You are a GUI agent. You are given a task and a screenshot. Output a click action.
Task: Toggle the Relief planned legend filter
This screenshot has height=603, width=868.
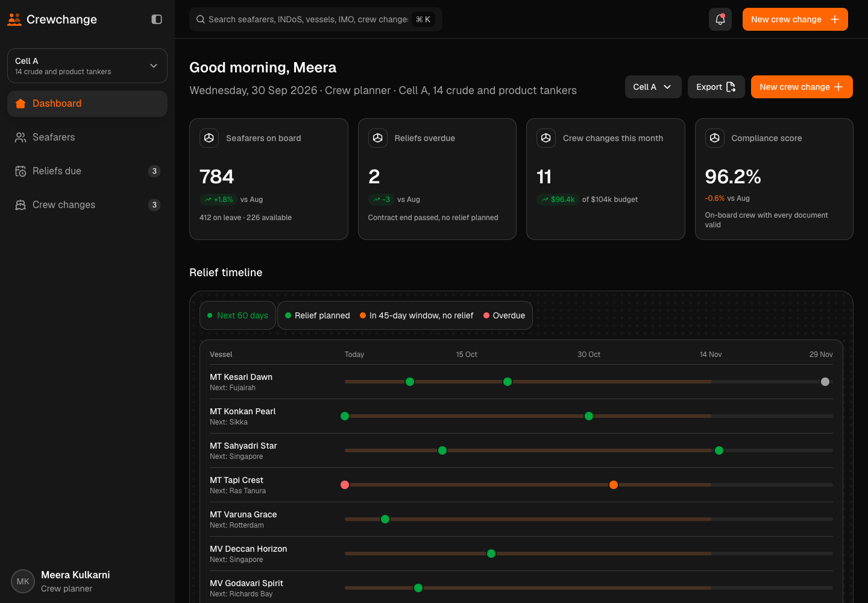(318, 315)
